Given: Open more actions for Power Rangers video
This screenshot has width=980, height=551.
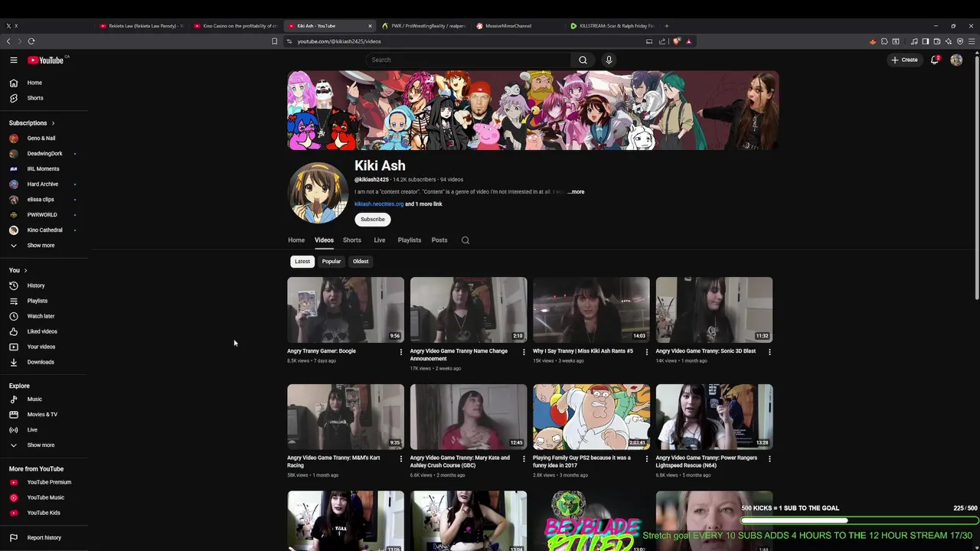Looking at the screenshot, I should click(769, 459).
